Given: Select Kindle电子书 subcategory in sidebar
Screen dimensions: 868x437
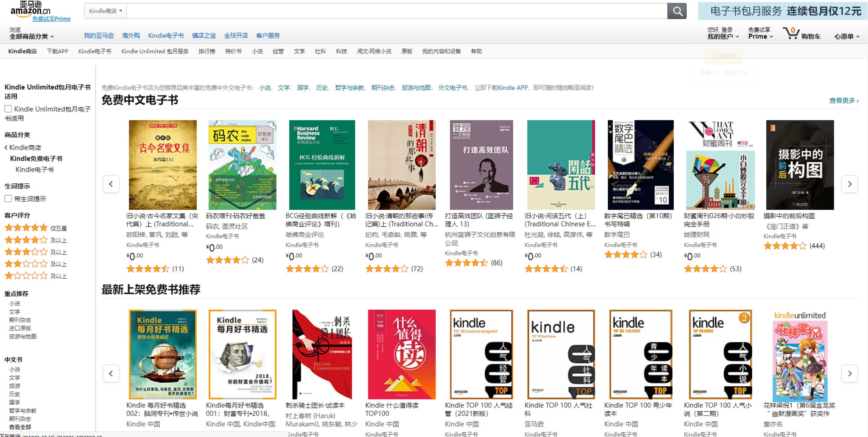Looking at the screenshot, I should pyautogui.click(x=34, y=169).
